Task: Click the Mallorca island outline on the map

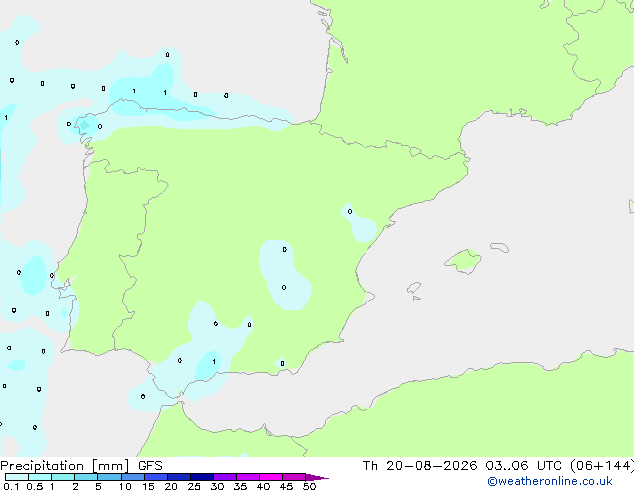Action: [x=463, y=261]
